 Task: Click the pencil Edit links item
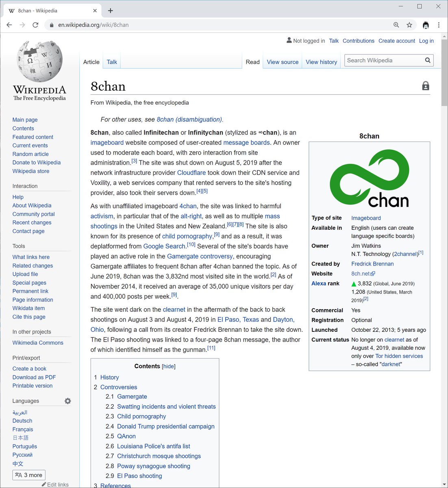tap(55, 485)
